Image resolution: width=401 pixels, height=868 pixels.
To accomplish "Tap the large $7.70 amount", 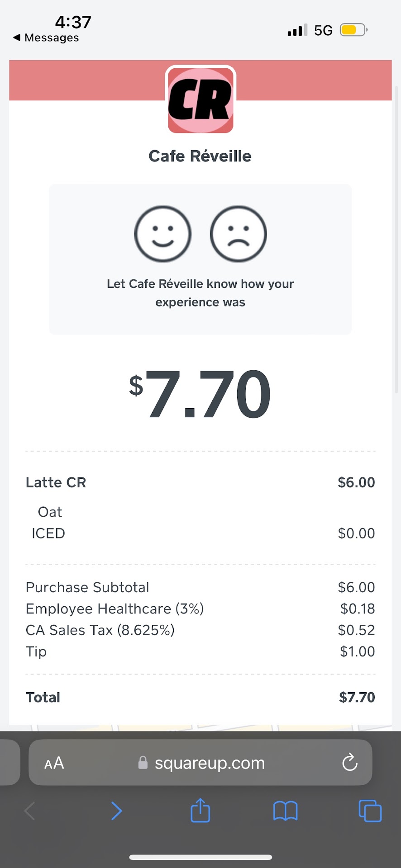I will click(x=200, y=394).
